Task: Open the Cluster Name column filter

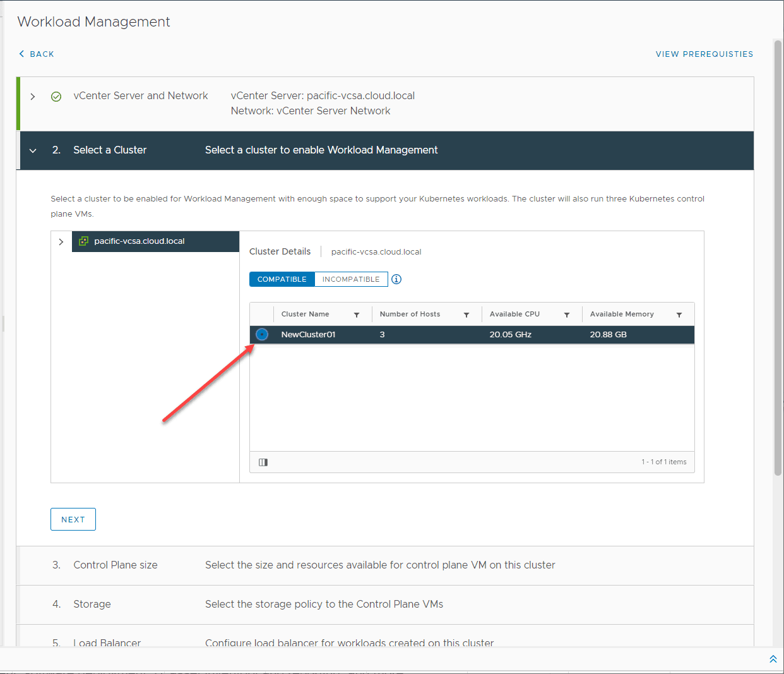Action: 357,314
